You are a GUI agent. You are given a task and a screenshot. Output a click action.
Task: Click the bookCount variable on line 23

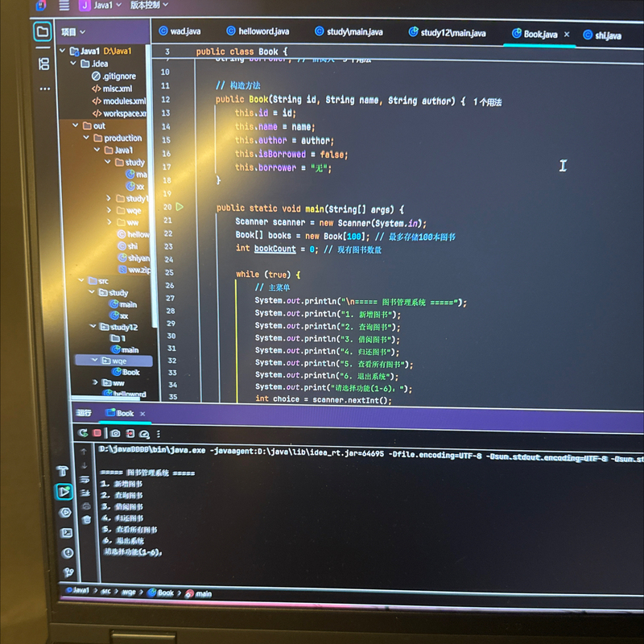[275, 249]
